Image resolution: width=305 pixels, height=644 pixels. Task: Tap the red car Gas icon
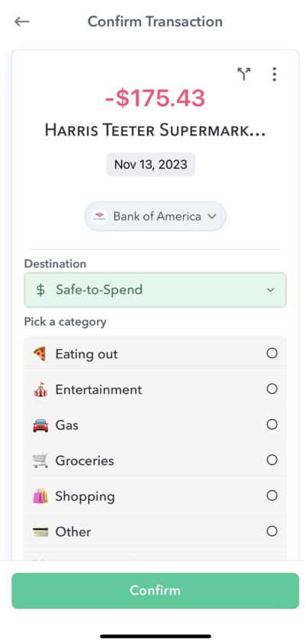40,425
